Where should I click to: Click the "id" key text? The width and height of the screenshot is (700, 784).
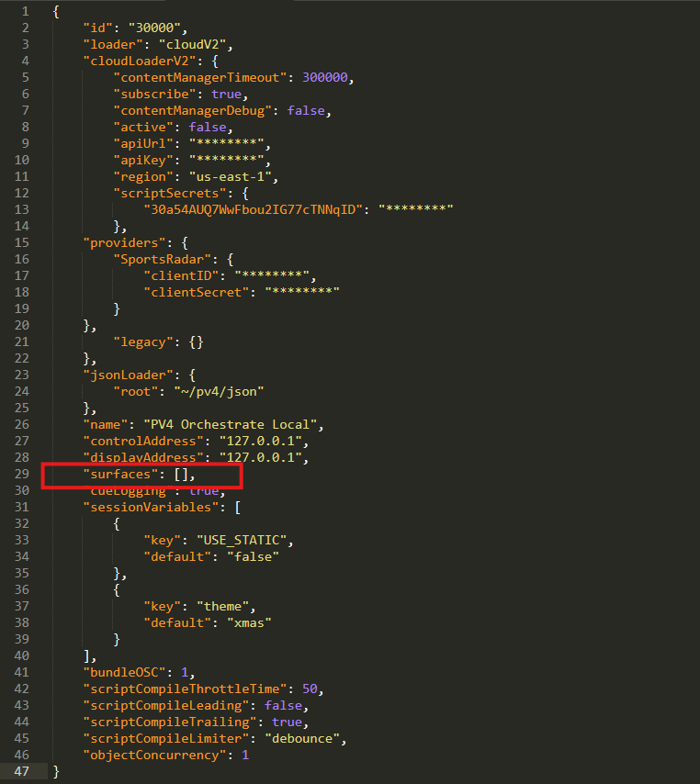(x=98, y=28)
